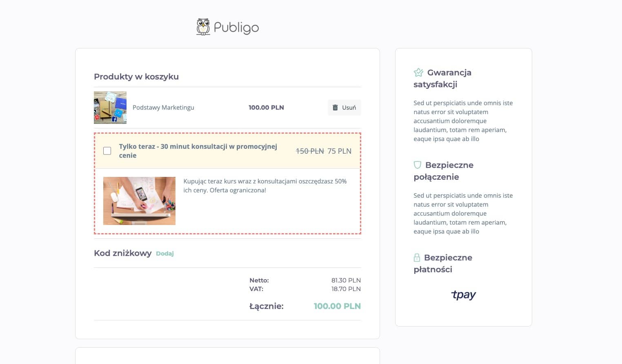The height and width of the screenshot is (364, 622).
Task: Select the Podstawy Marketingu product name
Action: click(163, 108)
